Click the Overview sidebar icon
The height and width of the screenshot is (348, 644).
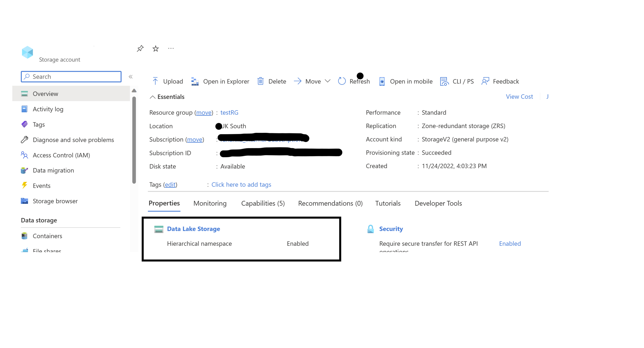pyautogui.click(x=24, y=94)
